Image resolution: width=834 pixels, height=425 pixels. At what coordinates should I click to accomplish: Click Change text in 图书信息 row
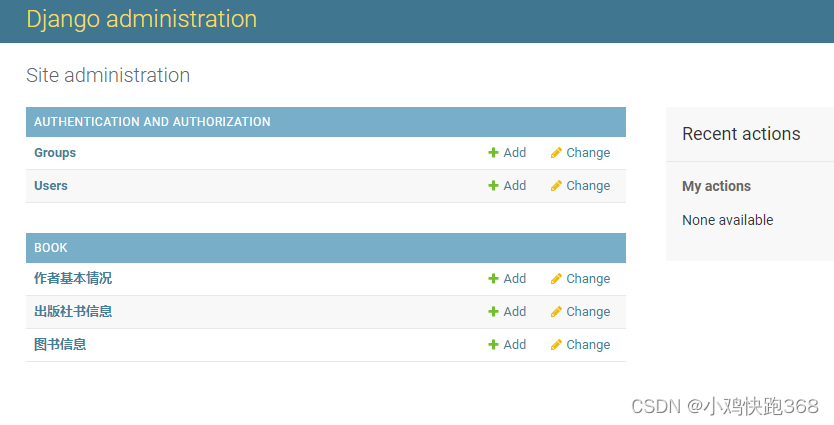click(x=588, y=345)
